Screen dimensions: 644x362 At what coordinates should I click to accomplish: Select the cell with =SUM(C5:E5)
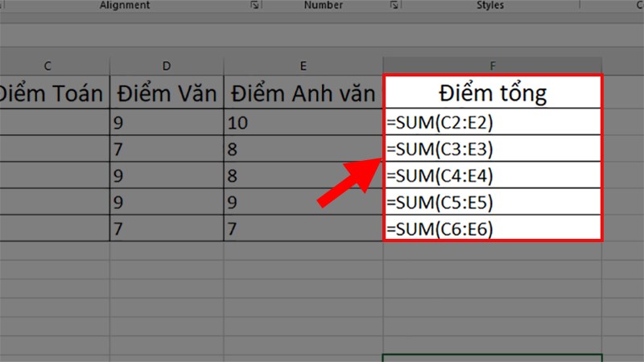[493, 202]
